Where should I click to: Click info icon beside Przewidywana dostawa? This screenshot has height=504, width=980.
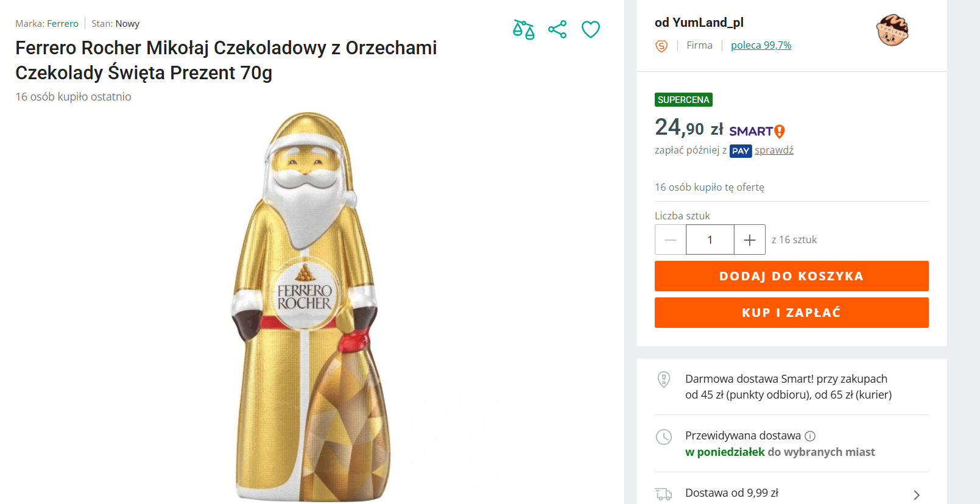point(810,436)
